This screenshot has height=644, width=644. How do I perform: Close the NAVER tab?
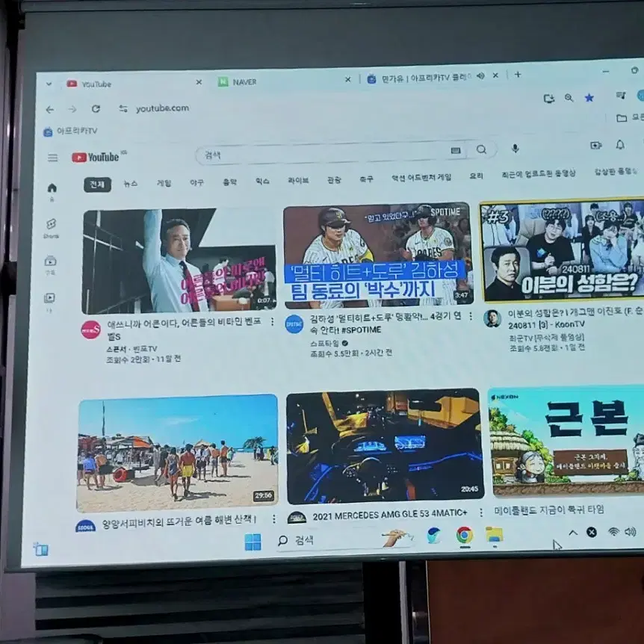pos(348,80)
